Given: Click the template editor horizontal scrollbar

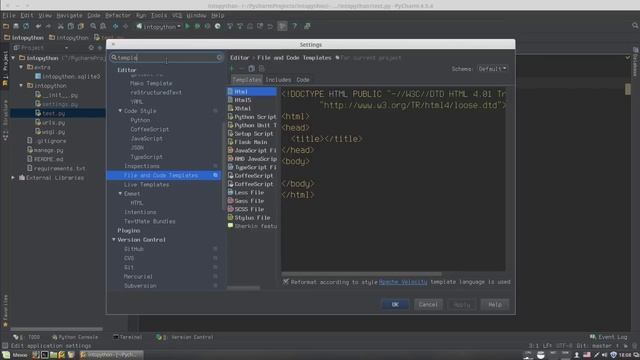Looking at the screenshot, I should tap(361, 274).
